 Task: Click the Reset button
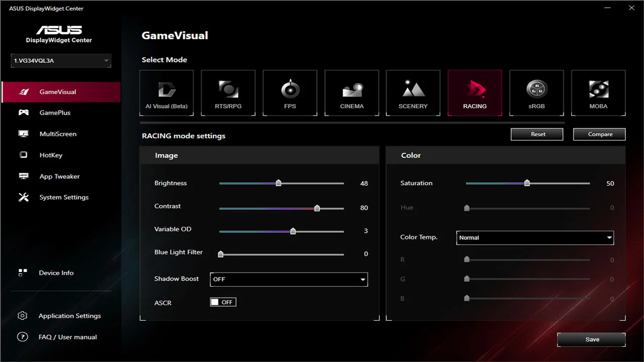537,134
